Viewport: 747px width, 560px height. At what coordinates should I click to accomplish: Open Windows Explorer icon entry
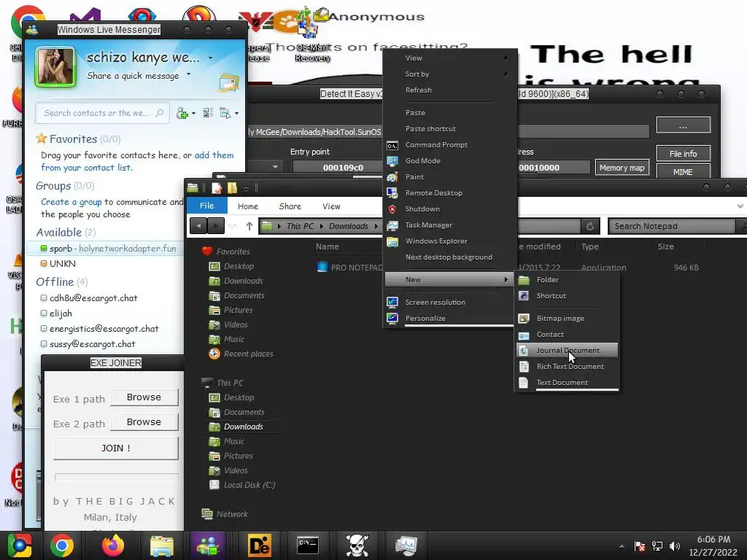pyautogui.click(x=392, y=241)
